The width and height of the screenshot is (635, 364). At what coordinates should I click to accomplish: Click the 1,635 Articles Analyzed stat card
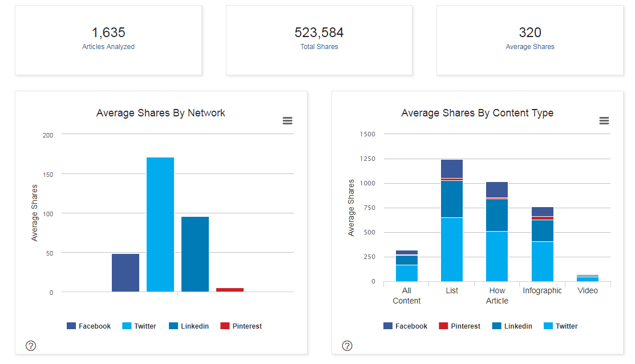108,40
